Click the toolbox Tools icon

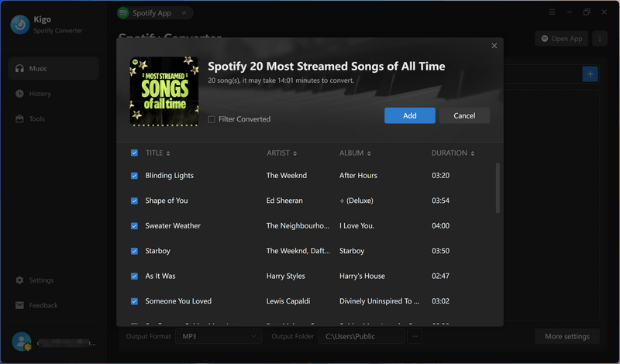click(x=19, y=118)
